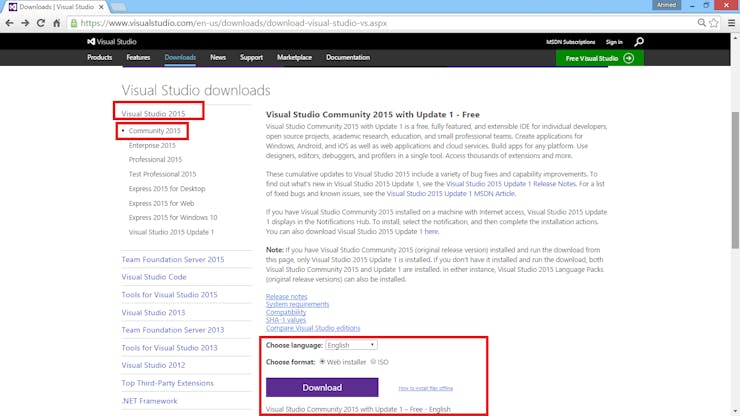
Task: Open Visual Studio 2015 Update 1 Release Notes link
Action: pyautogui.click(x=511, y=184)
